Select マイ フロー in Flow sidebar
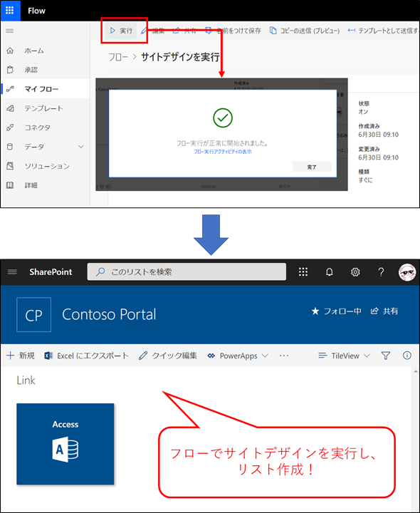This screenshot has width=420, height=513. pos(45,89)
